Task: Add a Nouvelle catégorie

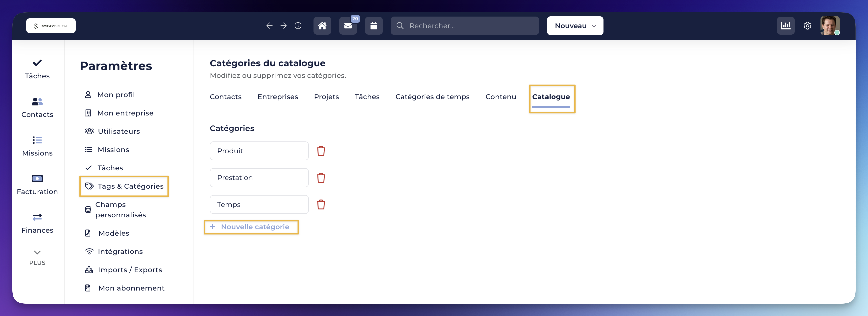Action: pos(250,227)
